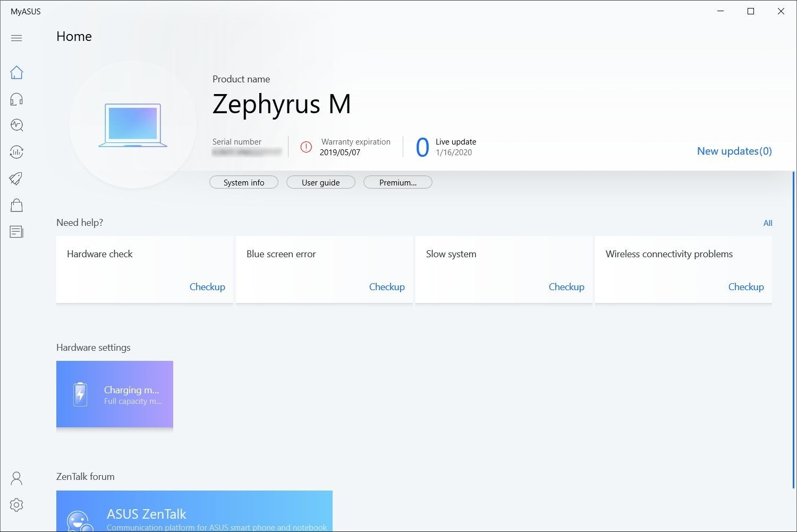Open the sidebar icon showing circular arrows around bars
This screenshot has height=532, width=797.
(16, 152)
